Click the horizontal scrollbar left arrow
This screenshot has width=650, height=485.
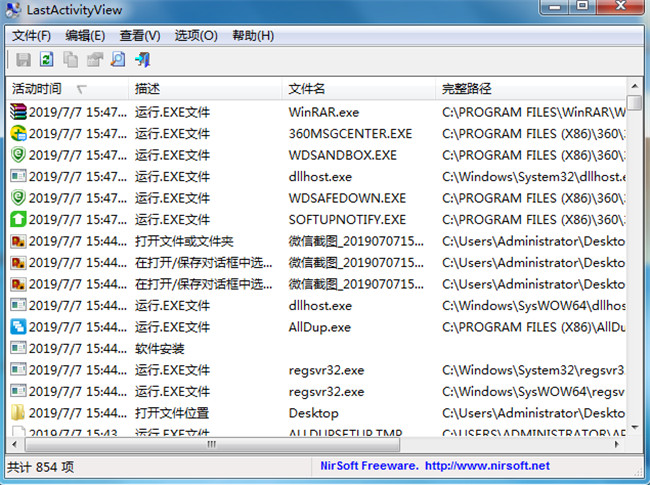(15, 444)
